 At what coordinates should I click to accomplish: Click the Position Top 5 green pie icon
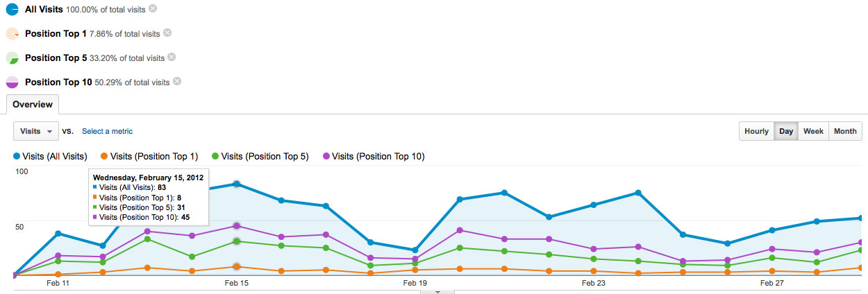tap(12, 58)
